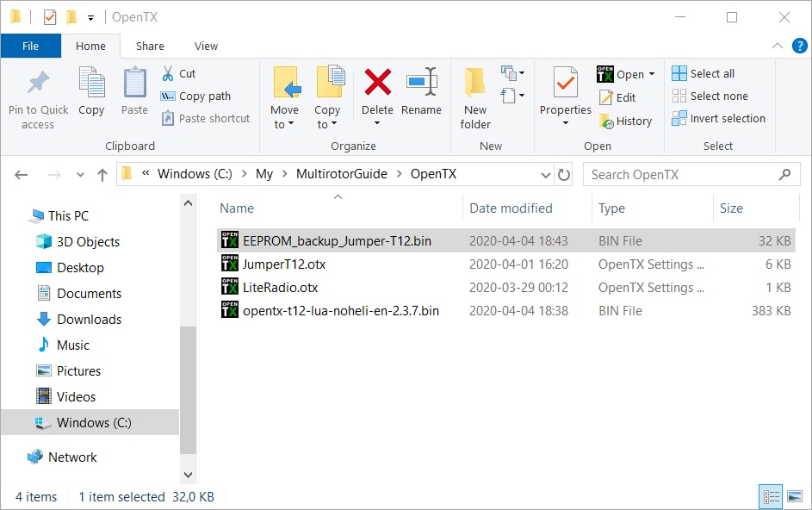Screen dimensions: 812x510
Task: Click Invert selection
Action: 718,118
